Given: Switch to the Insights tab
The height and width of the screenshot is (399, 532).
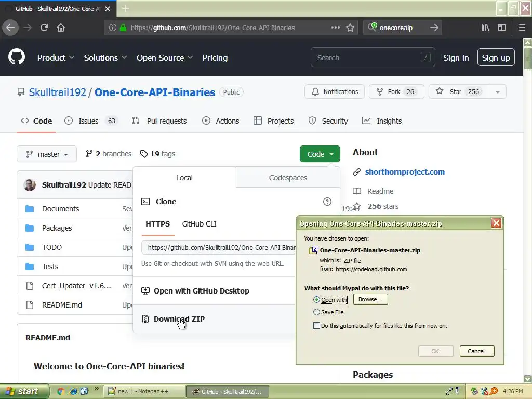Looking at the screenshot, I should click(382, 121).
